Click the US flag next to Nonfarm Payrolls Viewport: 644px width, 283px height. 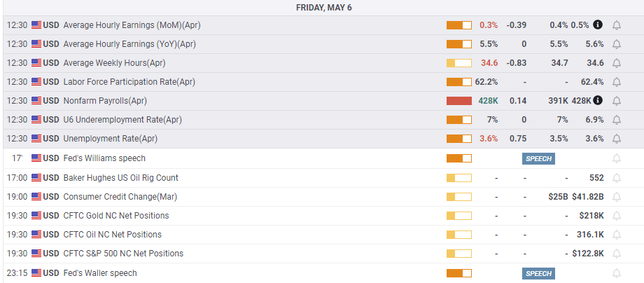click(x=36, y=101)
